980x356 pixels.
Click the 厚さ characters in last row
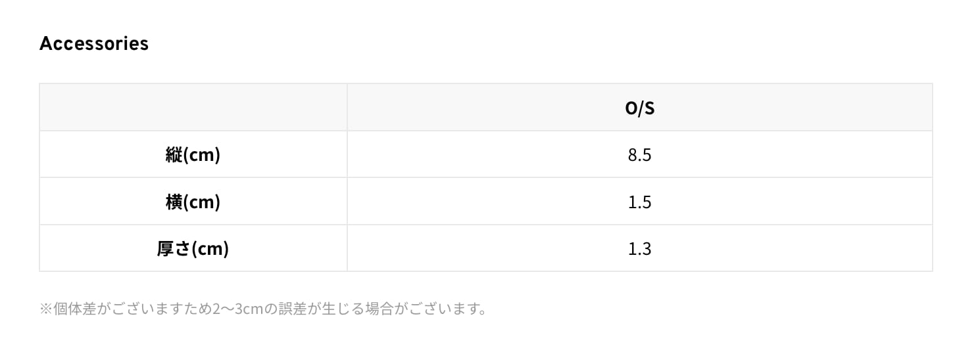[174, 248]
